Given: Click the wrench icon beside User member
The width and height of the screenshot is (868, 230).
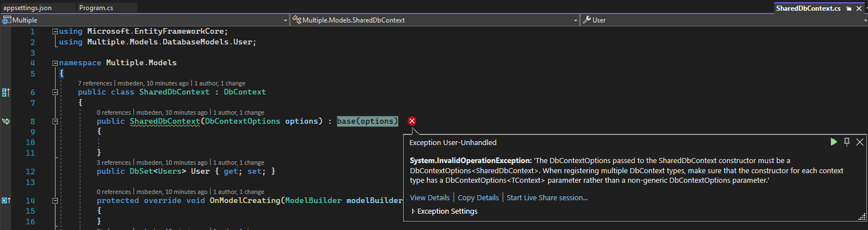Looking at the screenshot, I should click(587, 20).
